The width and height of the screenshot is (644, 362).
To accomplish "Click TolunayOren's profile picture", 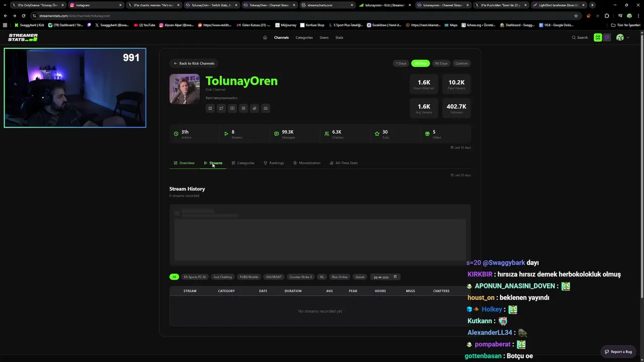I will point(185,89).
